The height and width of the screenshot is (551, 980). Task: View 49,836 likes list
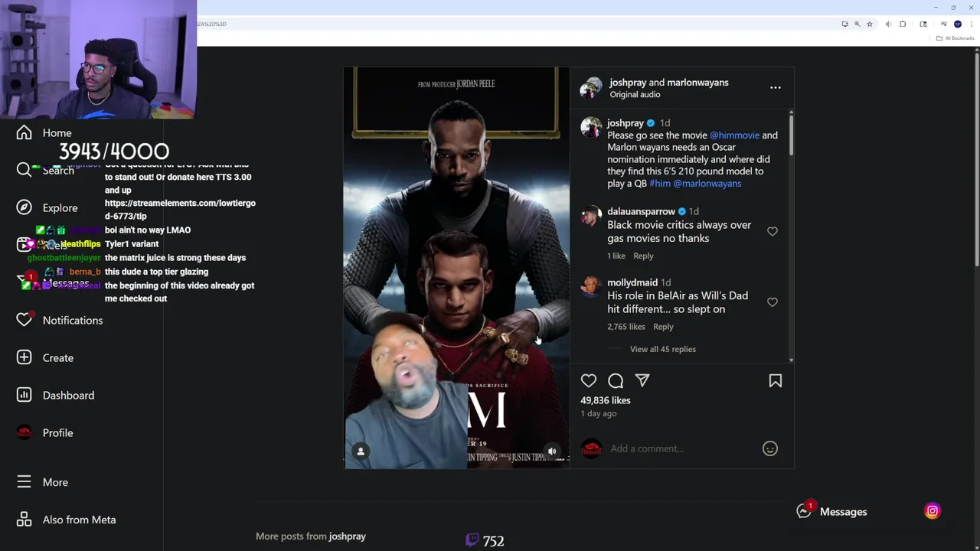(x=606, y=400)
